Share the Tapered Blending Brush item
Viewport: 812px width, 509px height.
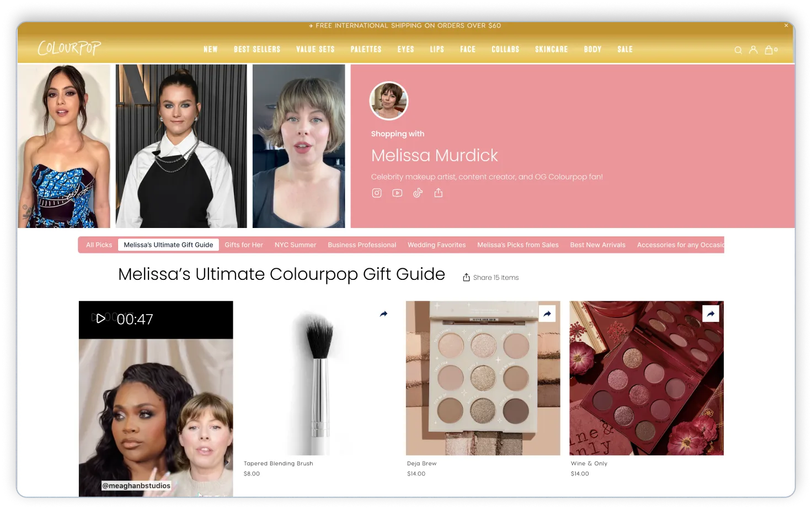tap(384, 314)
